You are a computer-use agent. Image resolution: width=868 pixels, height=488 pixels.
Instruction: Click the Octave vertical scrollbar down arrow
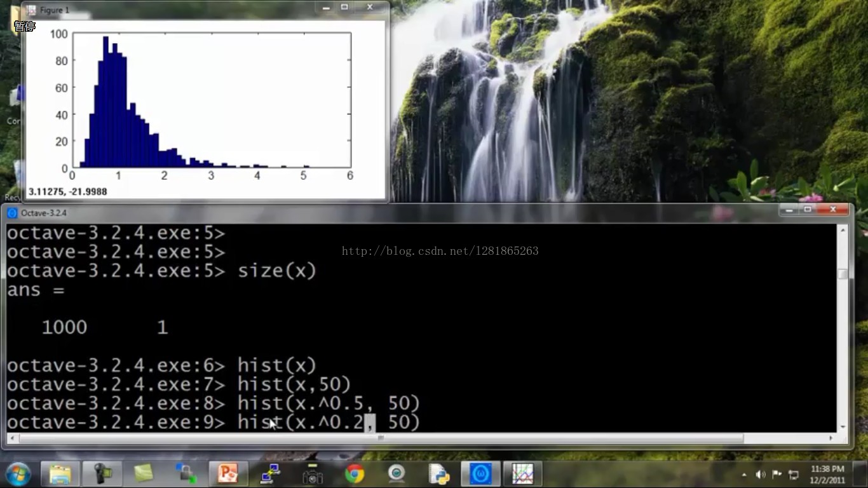click(843, 427)
